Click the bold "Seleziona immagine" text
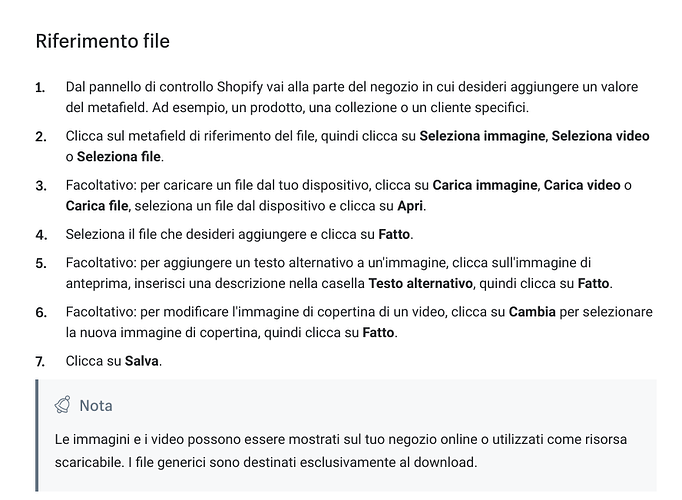 (482, 136)
